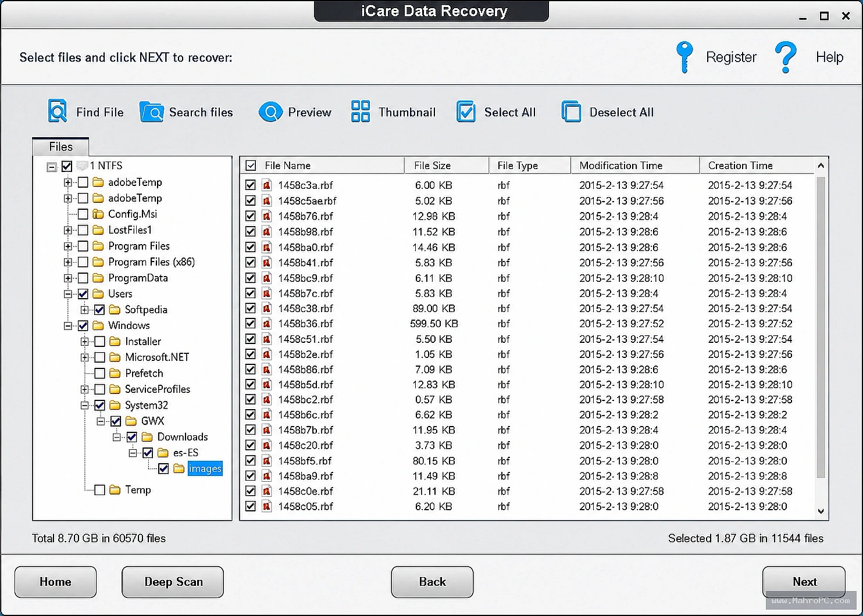Viewport: 863px width, 616px height.
Task: Click the Softpedia folder icon
Action: (115, 310)
